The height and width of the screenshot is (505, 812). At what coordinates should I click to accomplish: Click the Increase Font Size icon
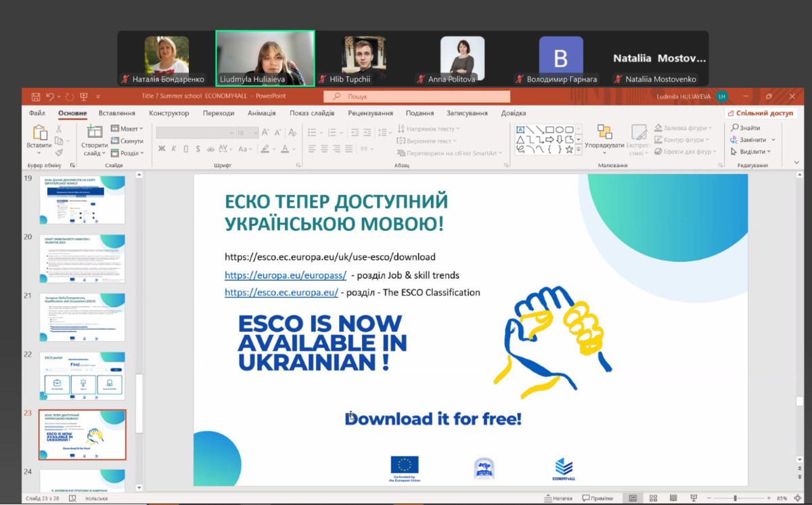click(266, 133)
